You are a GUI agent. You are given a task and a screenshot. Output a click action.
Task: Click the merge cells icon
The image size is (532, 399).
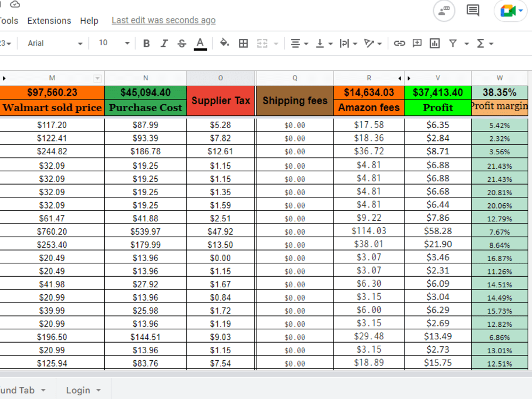(x=262, y=44)
